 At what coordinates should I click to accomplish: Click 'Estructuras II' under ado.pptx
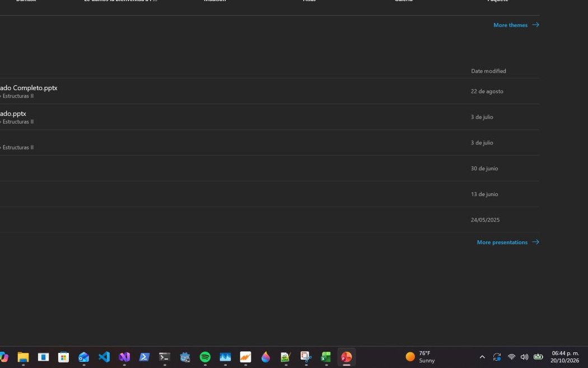(18, 122)
